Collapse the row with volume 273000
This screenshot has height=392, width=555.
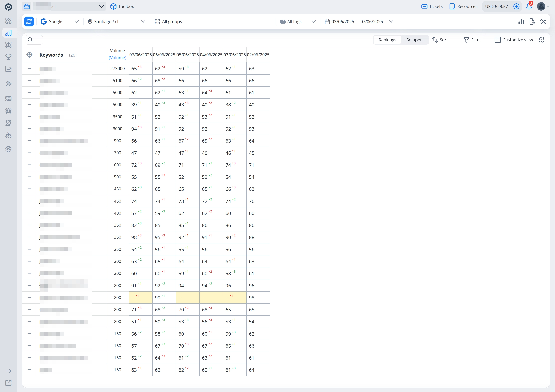(29, 68)
